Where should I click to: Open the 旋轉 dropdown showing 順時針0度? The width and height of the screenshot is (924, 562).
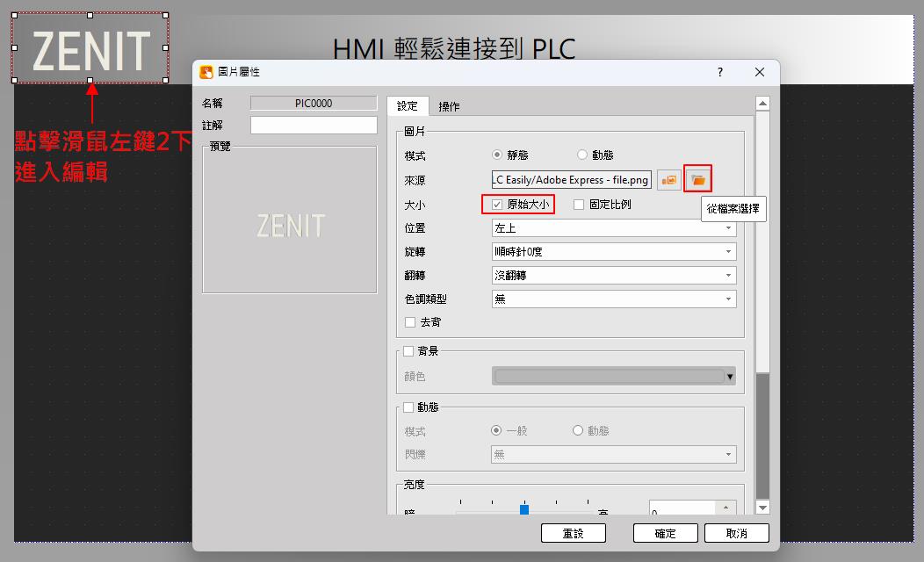pyautogui.click(x=613, y=252)
